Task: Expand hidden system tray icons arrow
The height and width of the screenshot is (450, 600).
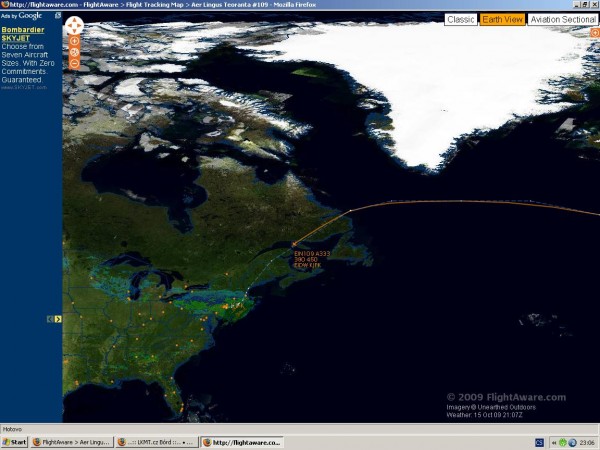Action: [554, 443]
